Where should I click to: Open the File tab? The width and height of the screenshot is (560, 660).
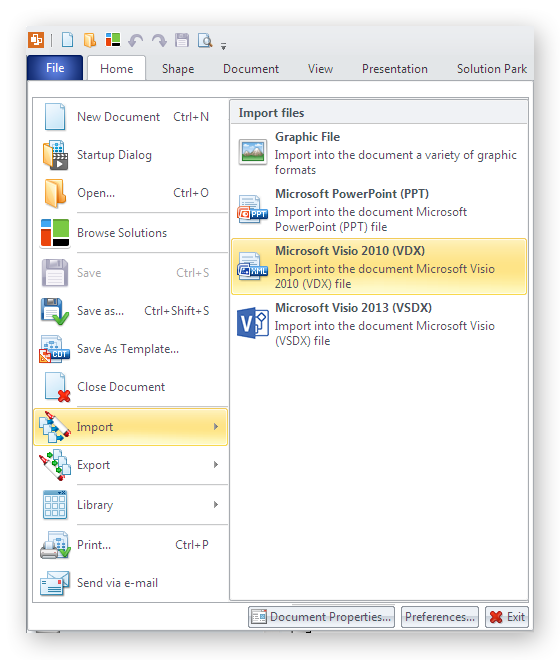[55, 68]
